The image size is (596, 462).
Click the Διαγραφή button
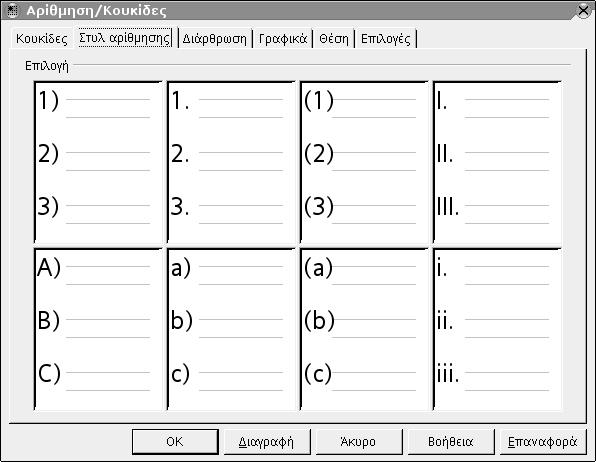267,441
